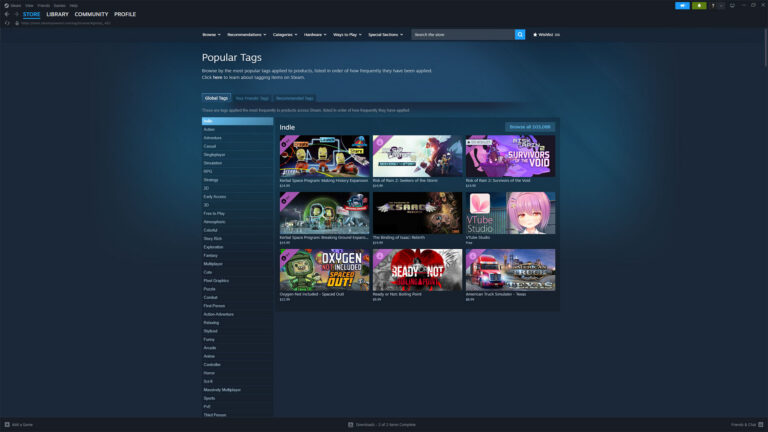Click Ready or Not: Boiling Point title

coord(397,294)
